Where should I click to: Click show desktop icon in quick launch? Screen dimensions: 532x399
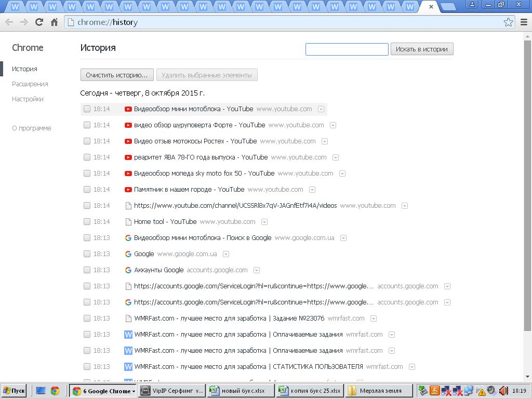41,391
